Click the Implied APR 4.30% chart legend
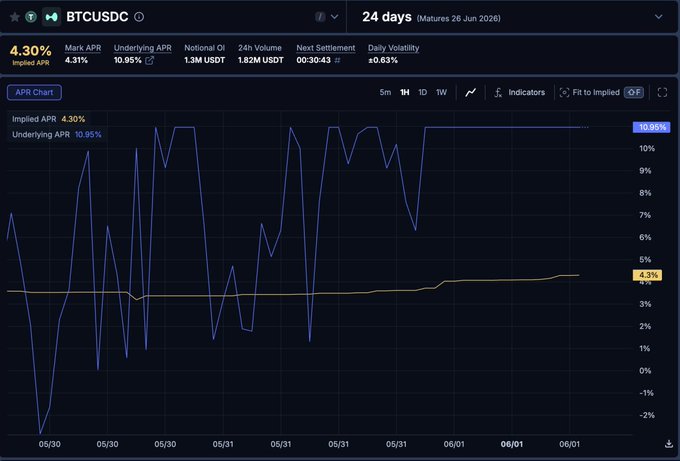The height and width of the screenshot is (461, 680). (49, 119)
